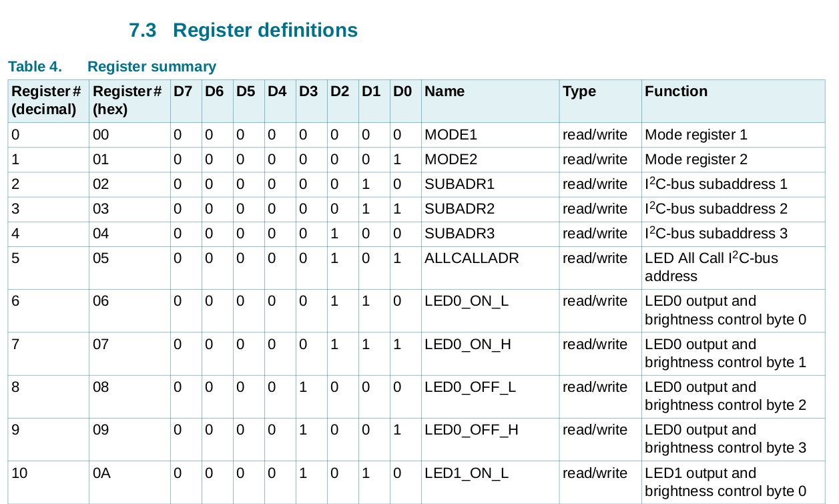Screen dimensions: 839x504
Task: Click the 'Register# (hex)' column header
Action: [127, 100]
